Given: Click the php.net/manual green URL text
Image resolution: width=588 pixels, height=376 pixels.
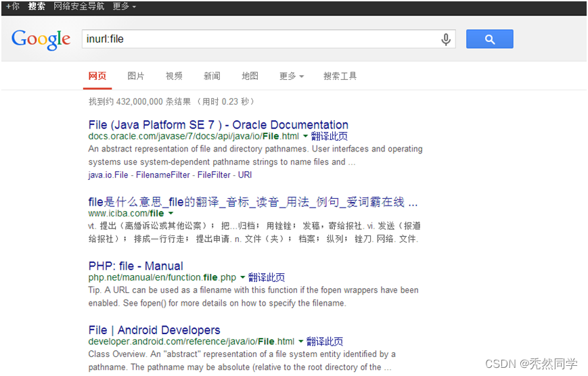Looking at the screenshot, I should tap(162, 277).
